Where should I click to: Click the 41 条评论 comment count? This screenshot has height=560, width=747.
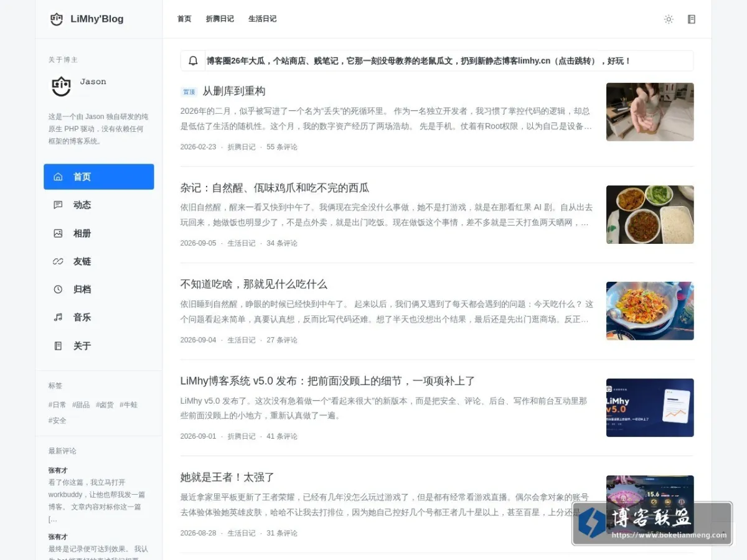[x=282, y=436]
